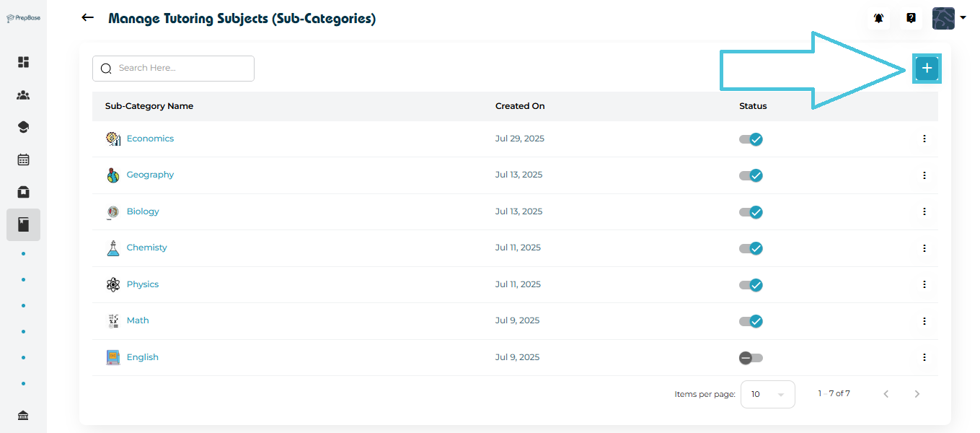Open the notifications bell
980x433 pixels.
point(878,19)
